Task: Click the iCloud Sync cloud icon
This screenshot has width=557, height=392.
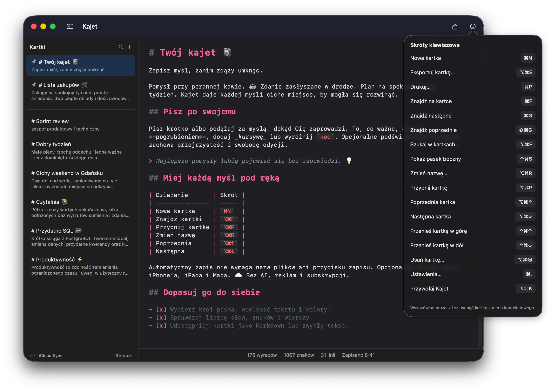Action: pos(33,355)
